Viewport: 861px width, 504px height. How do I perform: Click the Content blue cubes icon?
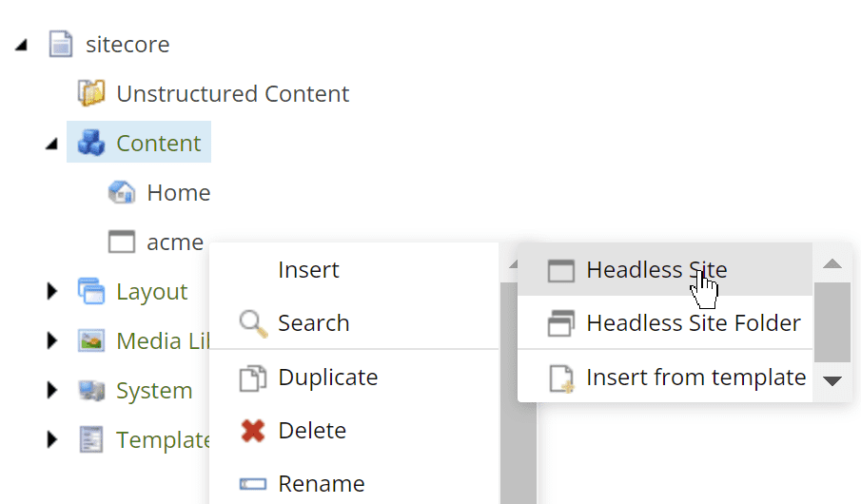(90, 143)
